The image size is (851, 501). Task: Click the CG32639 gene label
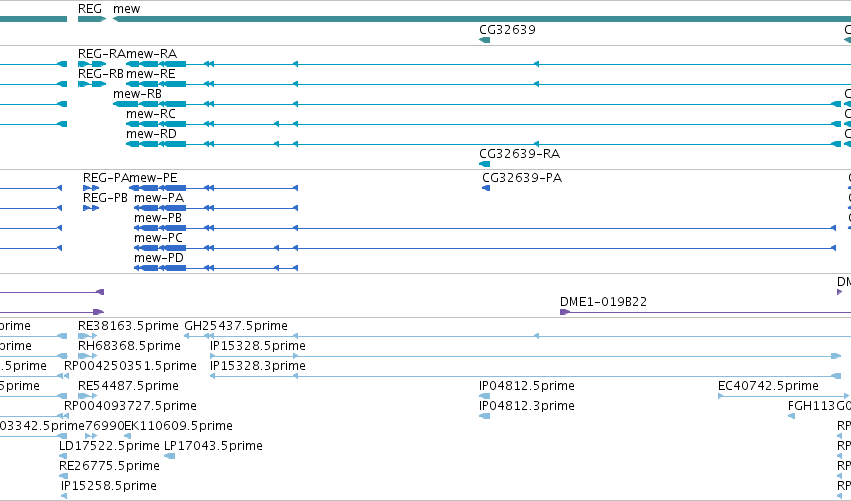tap(507, 29)
